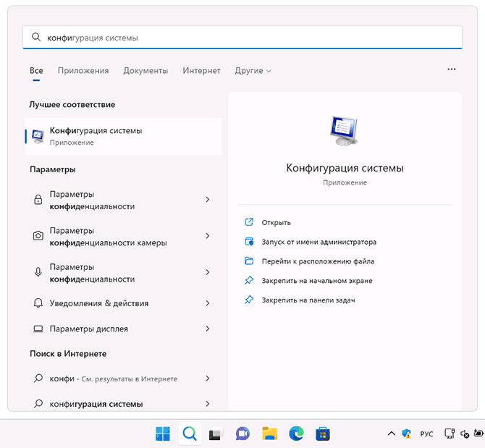
Task: Click the network status tray icon
Action: (450, 434)
